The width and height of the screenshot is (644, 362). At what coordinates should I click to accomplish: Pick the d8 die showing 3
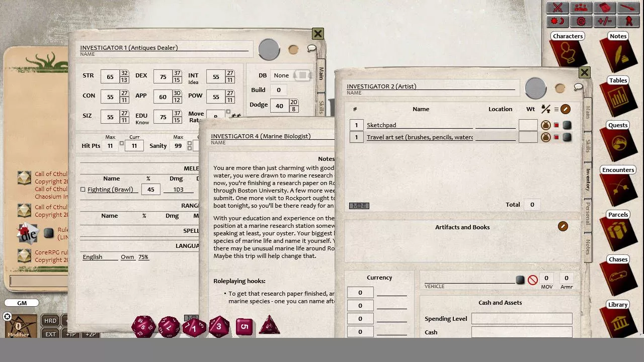[219, 327]
